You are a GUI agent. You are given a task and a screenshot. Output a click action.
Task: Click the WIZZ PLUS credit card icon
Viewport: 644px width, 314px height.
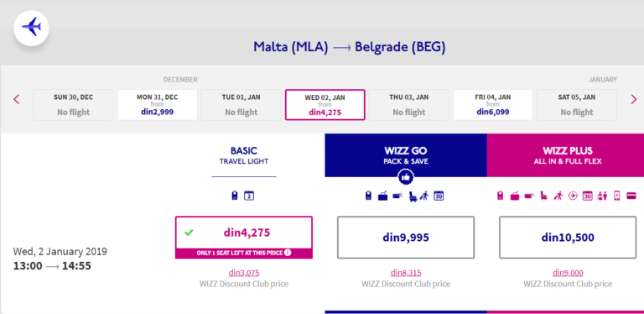[631, 196]
